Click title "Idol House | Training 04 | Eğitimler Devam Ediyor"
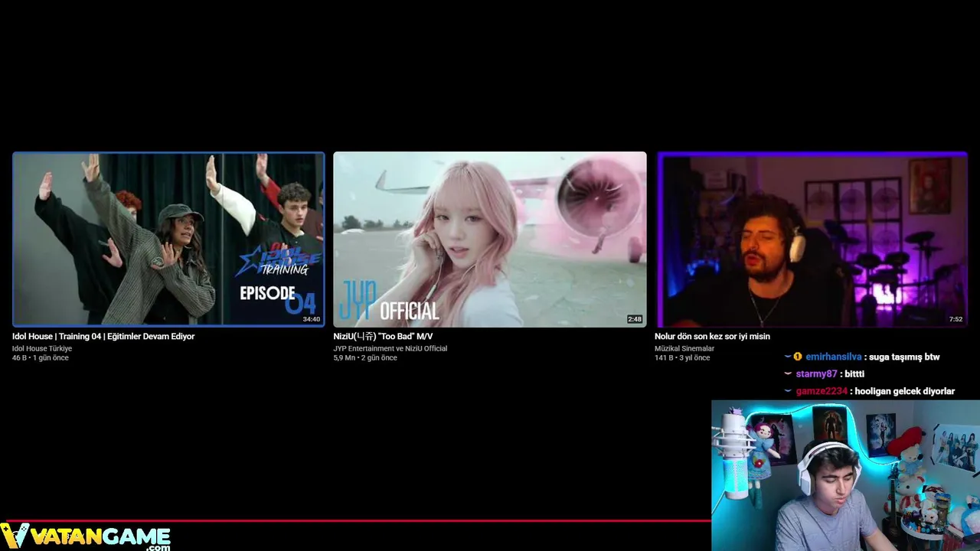 [x=103, y=337]
